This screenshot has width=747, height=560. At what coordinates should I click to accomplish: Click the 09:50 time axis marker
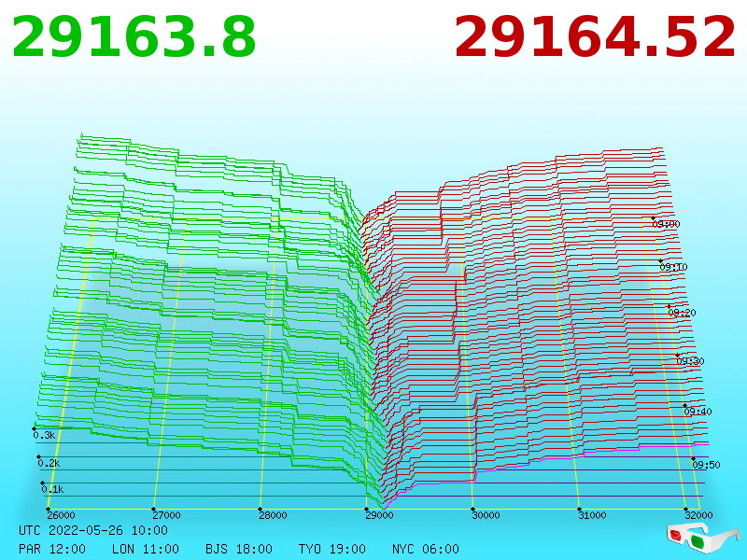pyautogui.click(x=706, y=465)
